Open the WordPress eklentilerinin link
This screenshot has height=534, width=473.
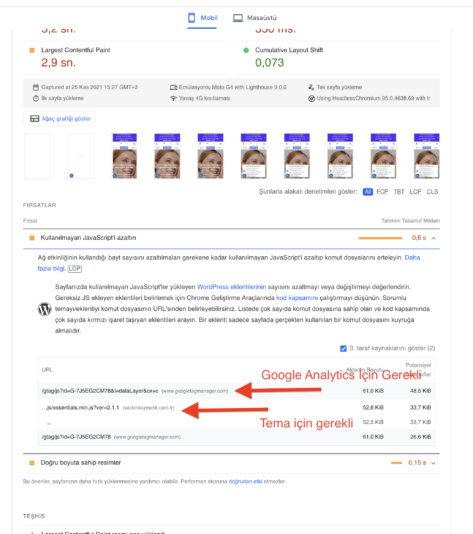coord(231,287)
